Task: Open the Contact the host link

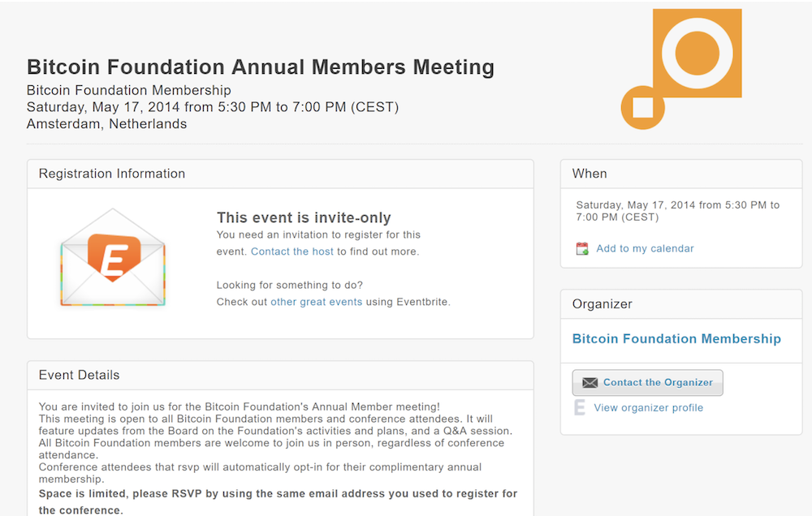Action: [x=292, y=252]
